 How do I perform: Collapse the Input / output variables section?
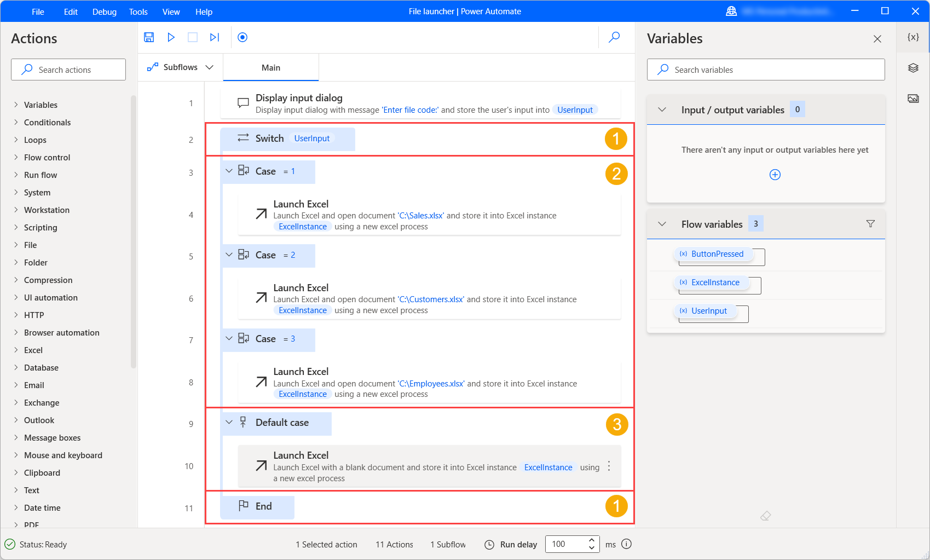click(662, 109)
